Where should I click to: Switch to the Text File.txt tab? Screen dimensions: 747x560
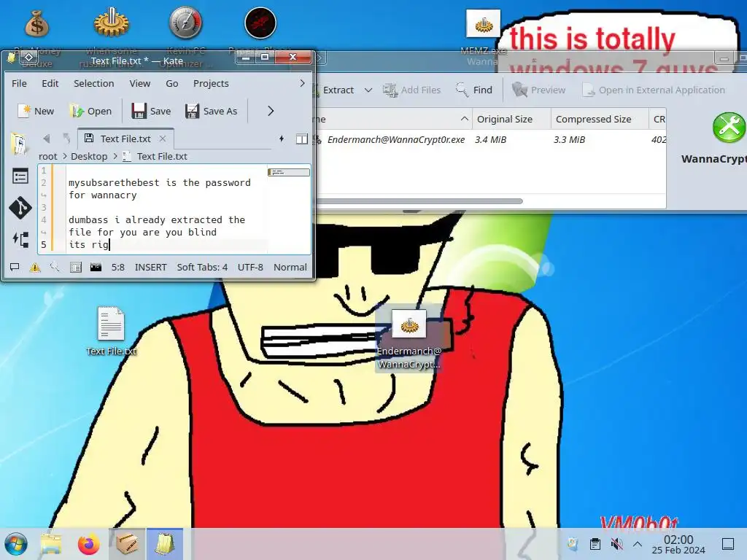pyautogui.click(x=125, y=139)
